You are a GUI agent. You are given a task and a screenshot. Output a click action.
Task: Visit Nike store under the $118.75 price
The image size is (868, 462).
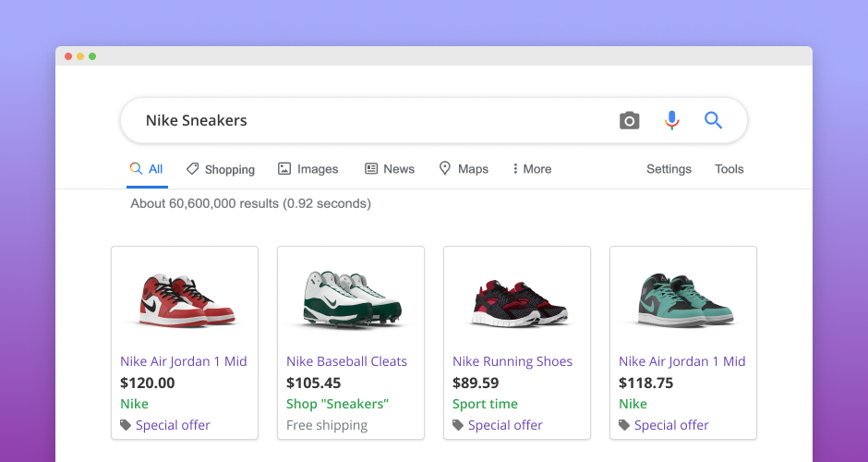(x=633, y=404)
